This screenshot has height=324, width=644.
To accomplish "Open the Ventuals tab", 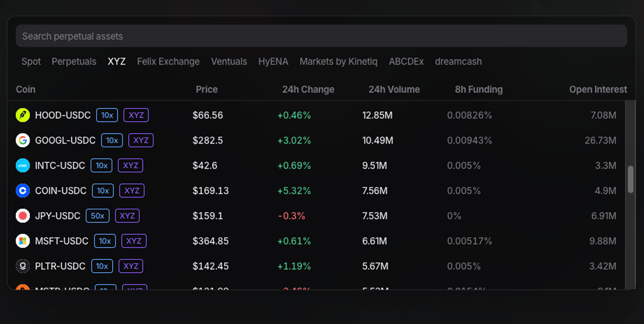I will pyautogui.click(x=229, y=61).
